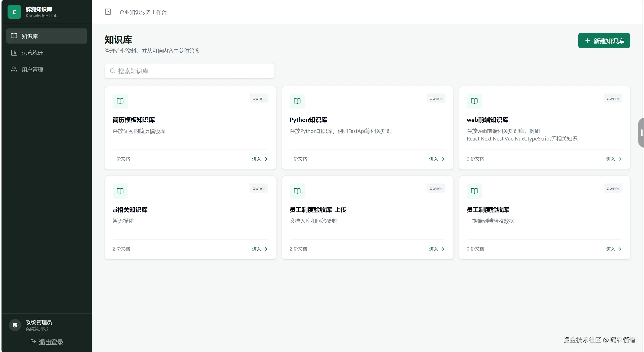Open the 知识库 sidebar menu item

click(x=47, y=36)
